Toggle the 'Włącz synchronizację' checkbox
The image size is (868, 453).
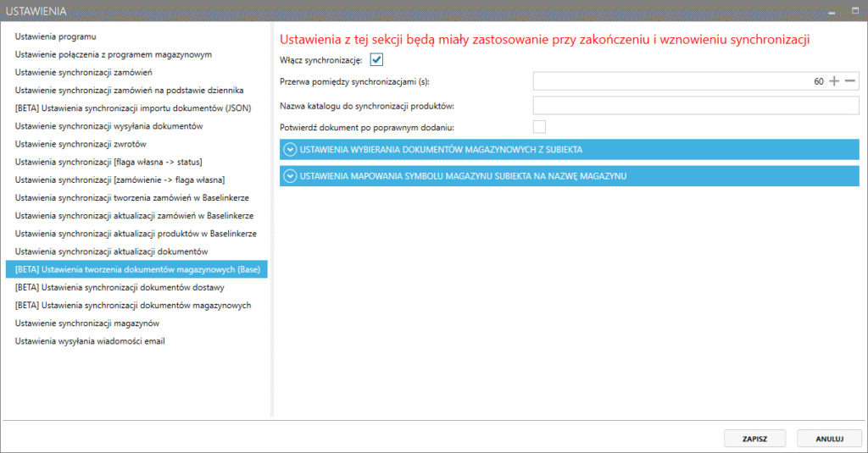[377, 60]
